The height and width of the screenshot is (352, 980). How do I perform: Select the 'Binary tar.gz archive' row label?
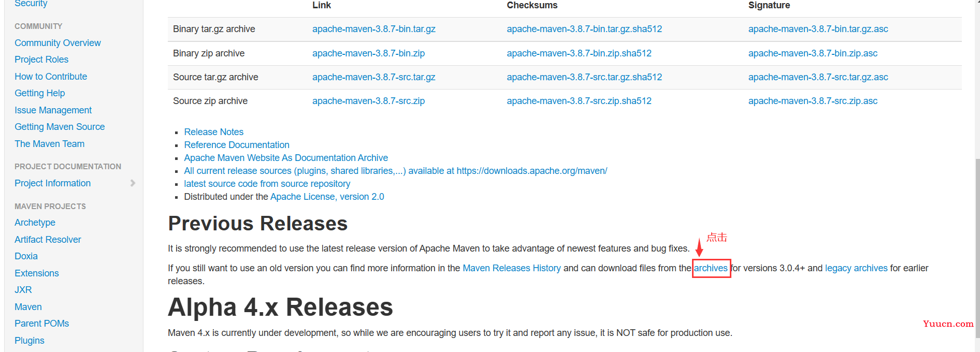coord(214,29)
